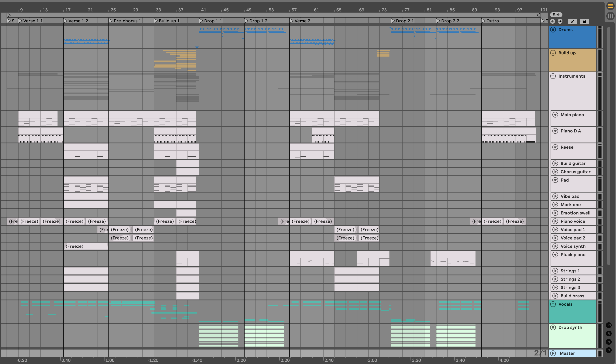Screen dimensions: 616x364
Task: Click the Drums group fold icon
Action: pyautogui.click(x=553, y=30)
